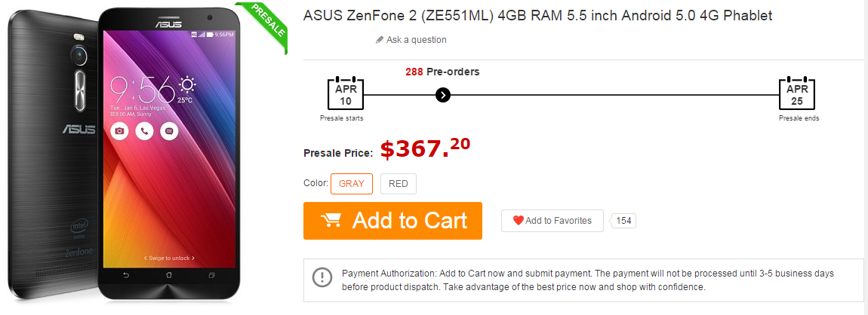Click the pencil icon beside Ask a question
The image size is (868, 315).
click(380, 40)
